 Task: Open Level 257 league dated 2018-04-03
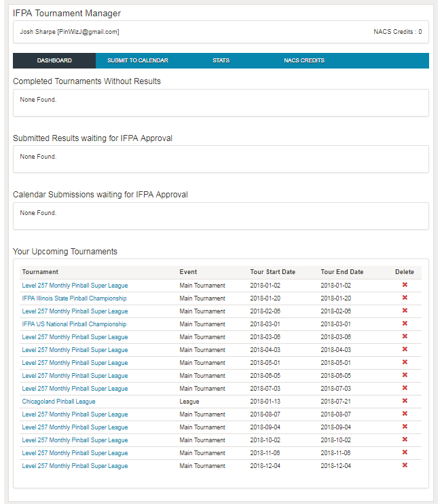point(75,350)
